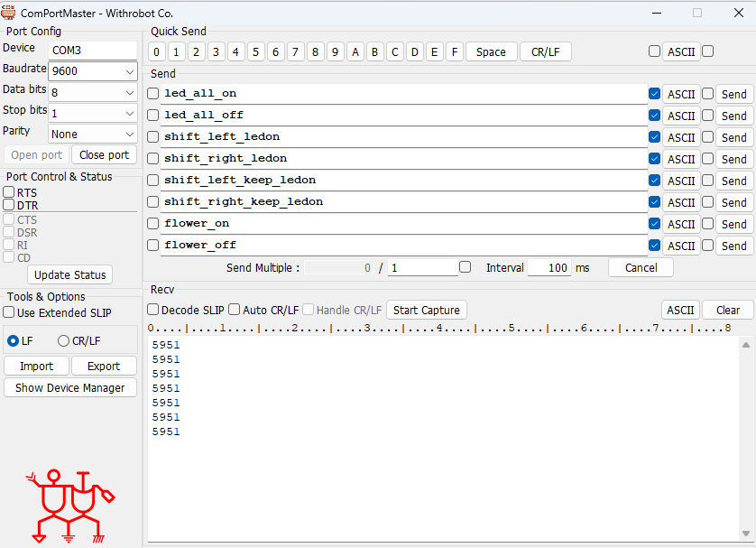Click Quick Send F button
Image resolution: width=756 pixels, height=548 pixels.
tap(454, 52)
